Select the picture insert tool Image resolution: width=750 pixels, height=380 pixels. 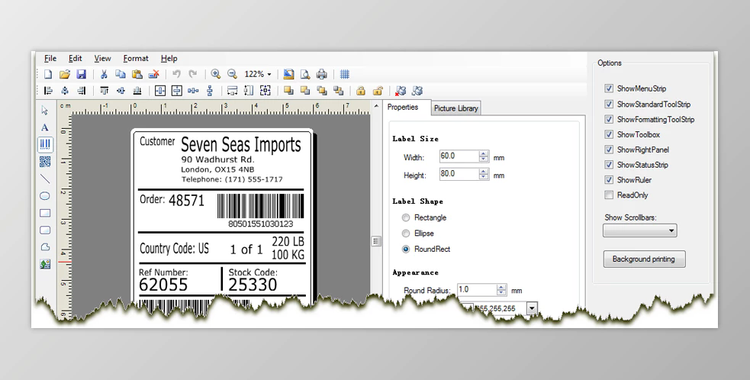(45, 264)
